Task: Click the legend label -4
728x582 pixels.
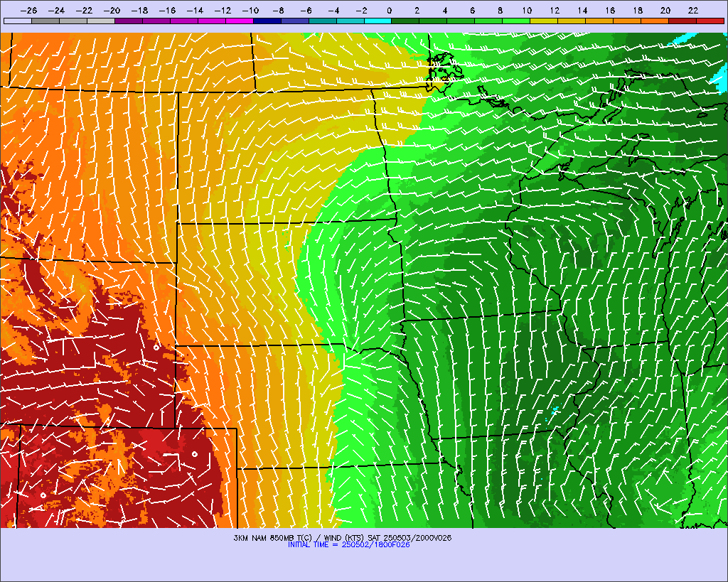Action: (x=334, y=11)
